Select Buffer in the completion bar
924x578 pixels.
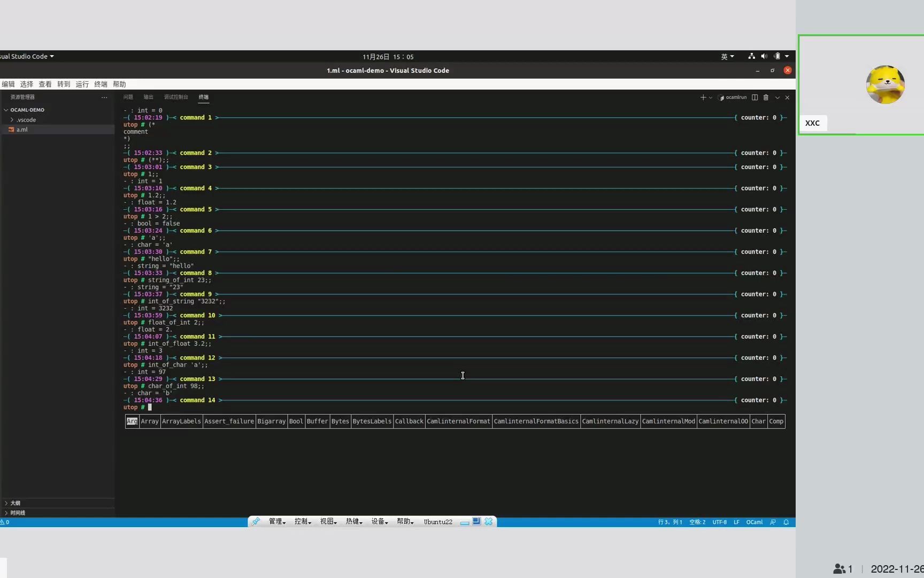click(x=317, y=421)
